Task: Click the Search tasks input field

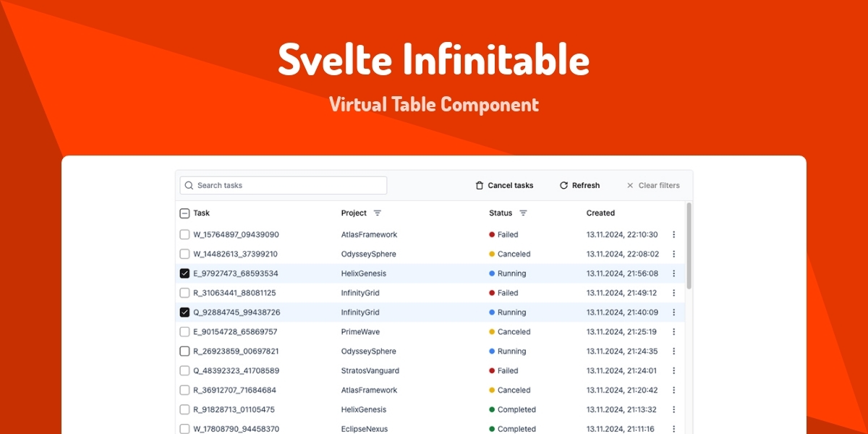Action: (284, 185)
